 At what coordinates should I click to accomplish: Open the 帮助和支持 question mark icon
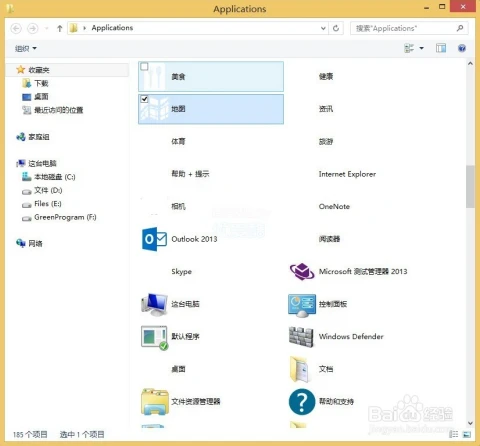302,402
